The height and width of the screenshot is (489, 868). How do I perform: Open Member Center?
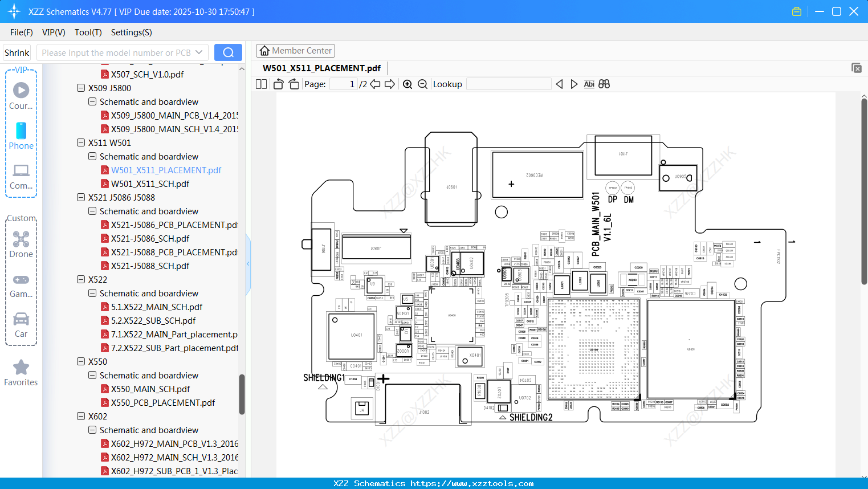[295, 51]
